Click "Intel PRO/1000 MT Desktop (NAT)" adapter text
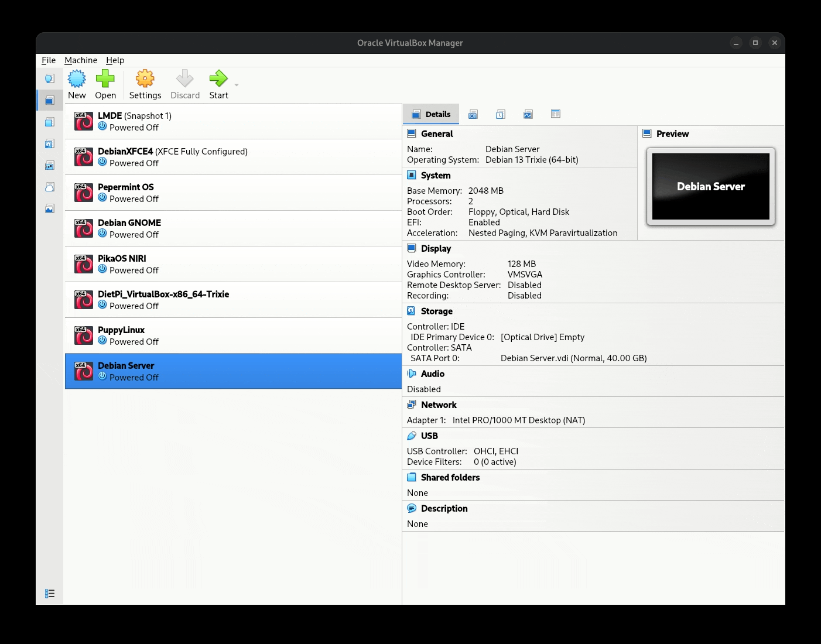Image resolution: width=821 pixels, height=644 pixels. click(519, 420)
